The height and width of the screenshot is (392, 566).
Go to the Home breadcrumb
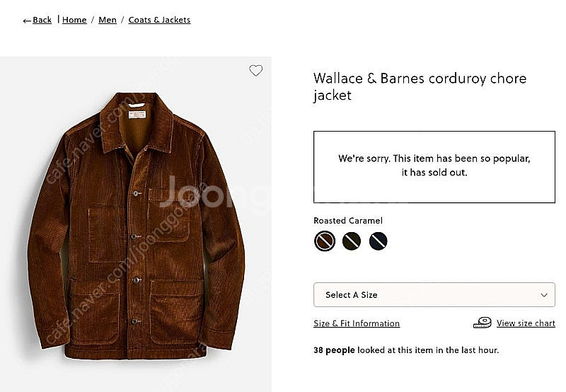click(74, 20)
